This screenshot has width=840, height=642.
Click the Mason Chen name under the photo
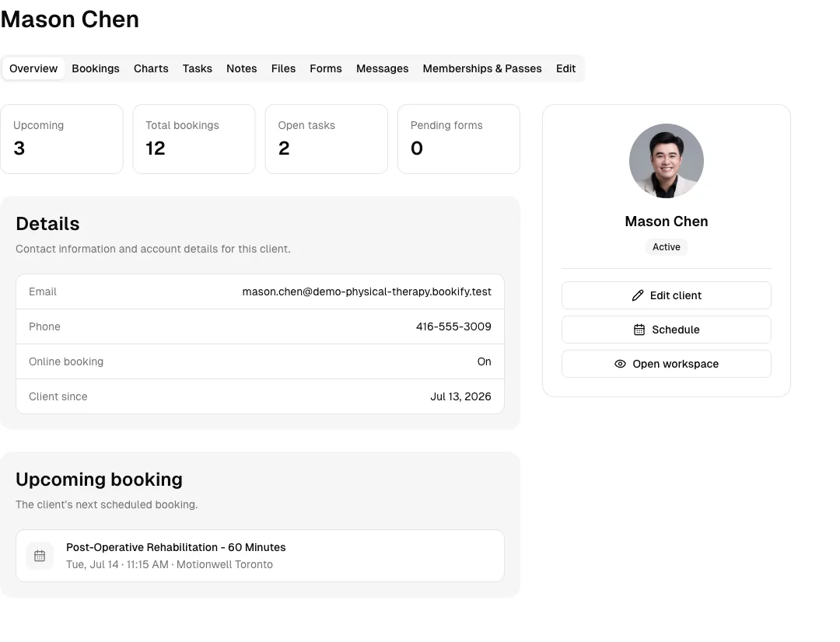point(667,222)
